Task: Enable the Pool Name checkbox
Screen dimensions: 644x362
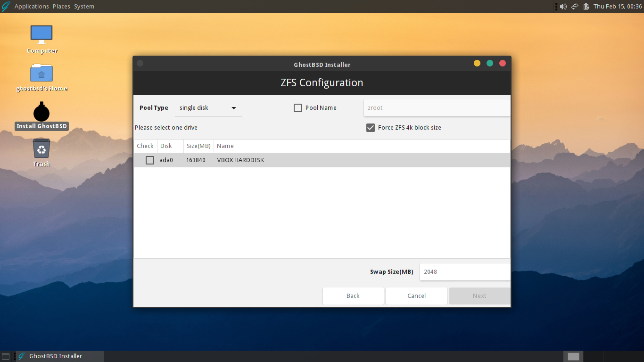Action: coord(298,108)
